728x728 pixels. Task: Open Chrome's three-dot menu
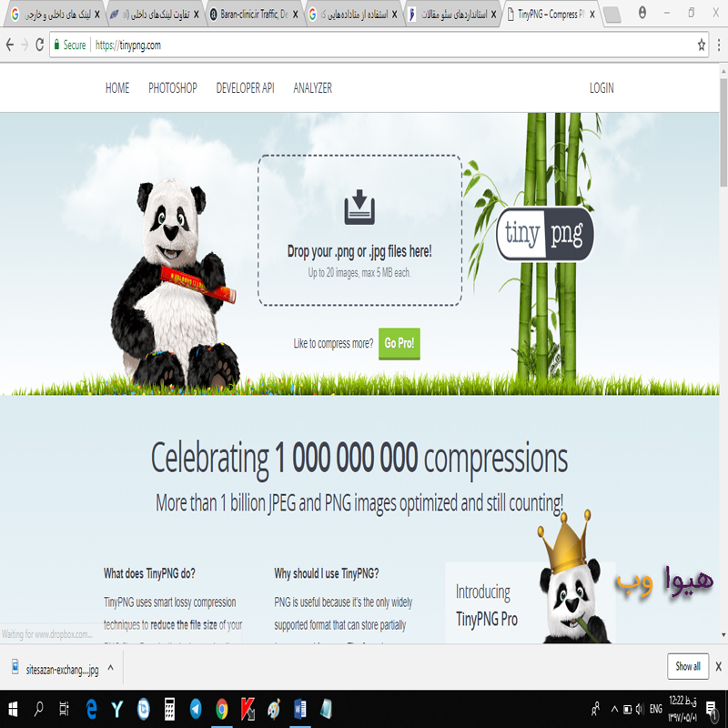pos(719,45)
